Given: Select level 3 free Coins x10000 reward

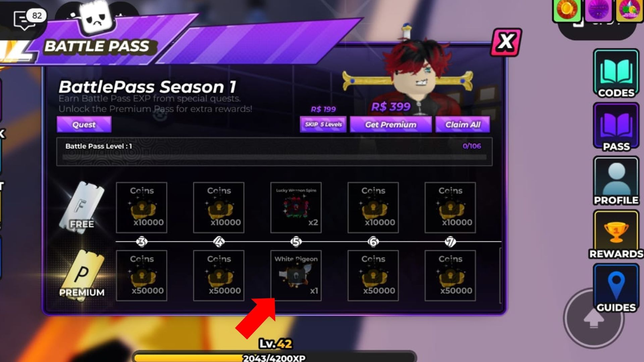Looking at the screenshot, I should [142, 207].
